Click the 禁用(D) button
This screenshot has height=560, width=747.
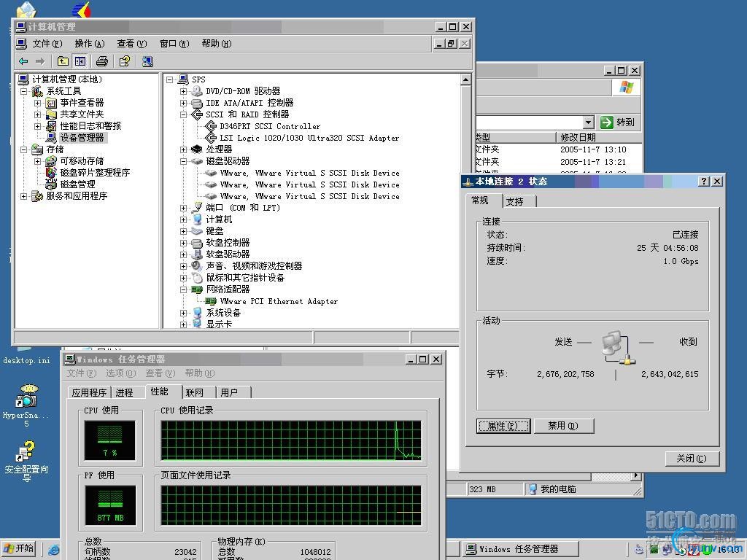[563, 426]
